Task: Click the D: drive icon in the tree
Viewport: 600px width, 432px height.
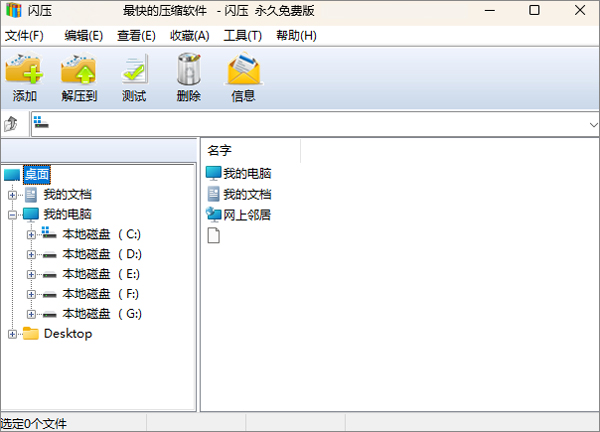Action: point(50,255)
